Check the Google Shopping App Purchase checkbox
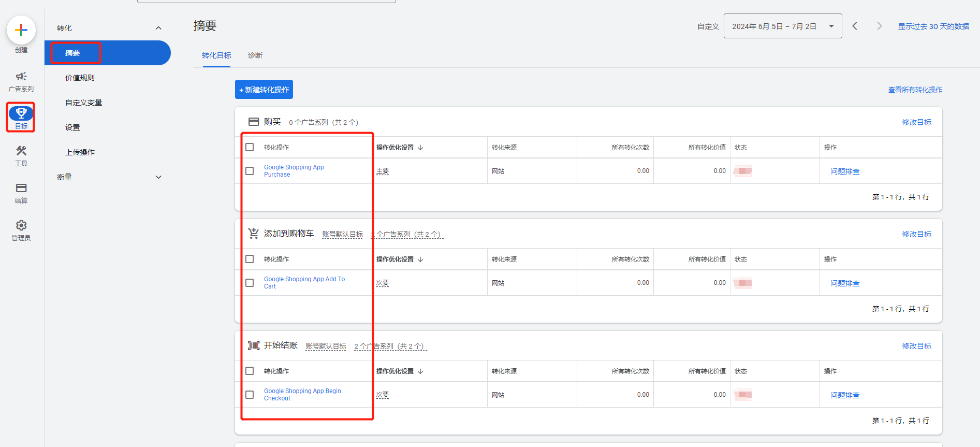This screenshot has height=447, width=980. click(250, 171)
